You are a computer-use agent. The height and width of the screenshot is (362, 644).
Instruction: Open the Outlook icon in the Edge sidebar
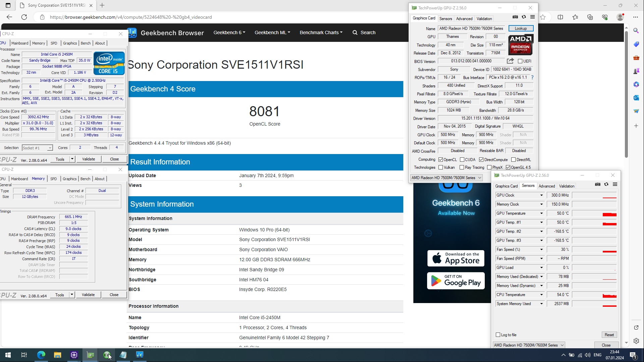(x=636, y=98)
